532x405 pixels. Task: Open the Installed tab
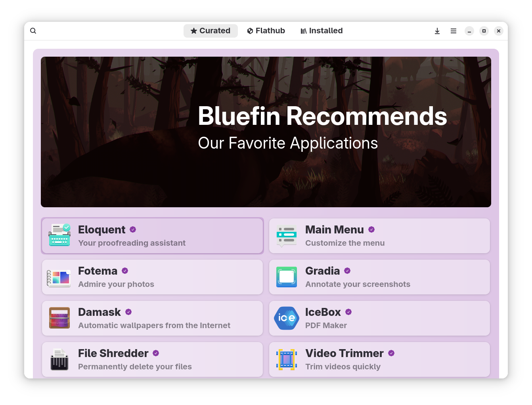pos(321,31)
